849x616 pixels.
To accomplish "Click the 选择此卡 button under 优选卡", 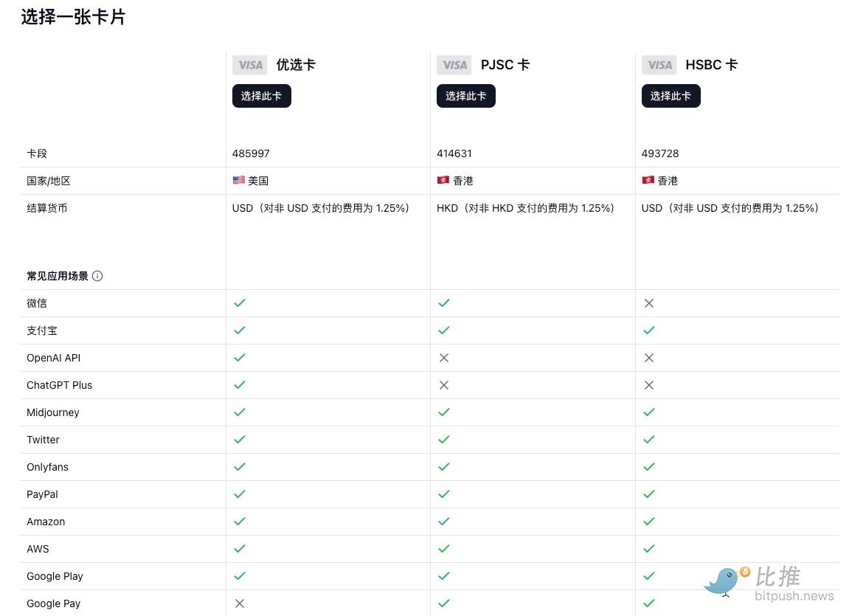I will click(x=261, y=96).
